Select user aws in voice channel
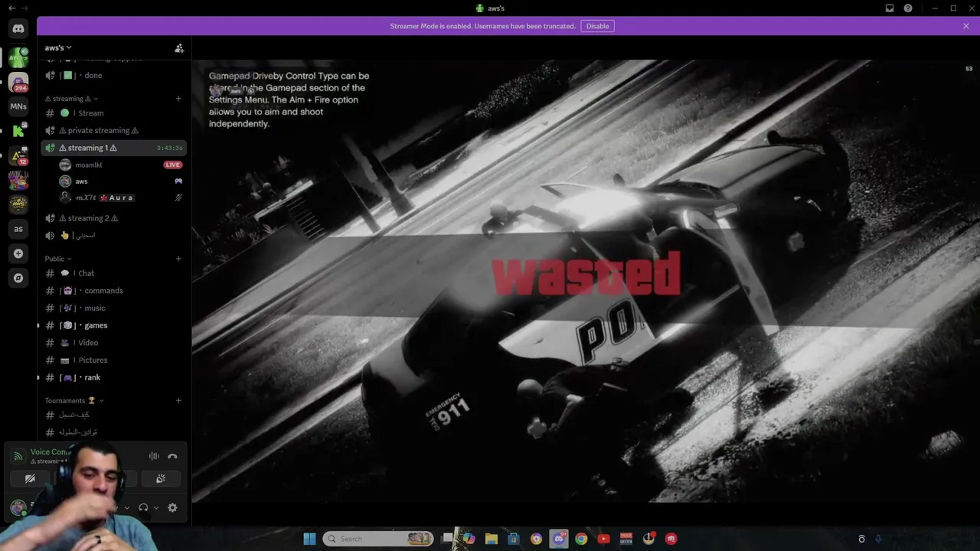 tap(121, 181)
